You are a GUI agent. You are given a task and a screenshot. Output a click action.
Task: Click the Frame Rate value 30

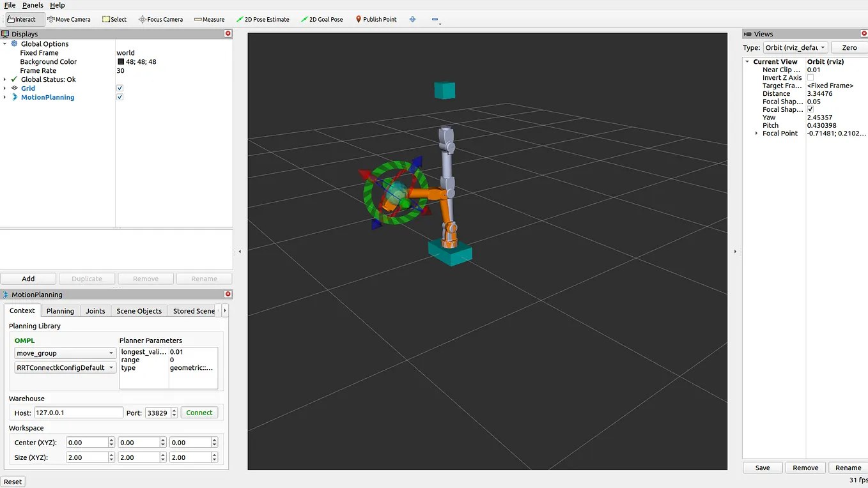pyautogui.click(x=120, y=71)
